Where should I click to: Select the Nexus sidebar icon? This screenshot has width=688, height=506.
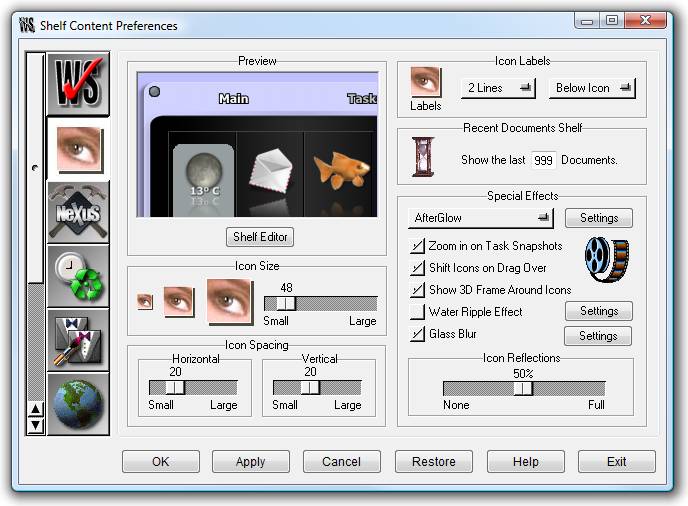78,212
